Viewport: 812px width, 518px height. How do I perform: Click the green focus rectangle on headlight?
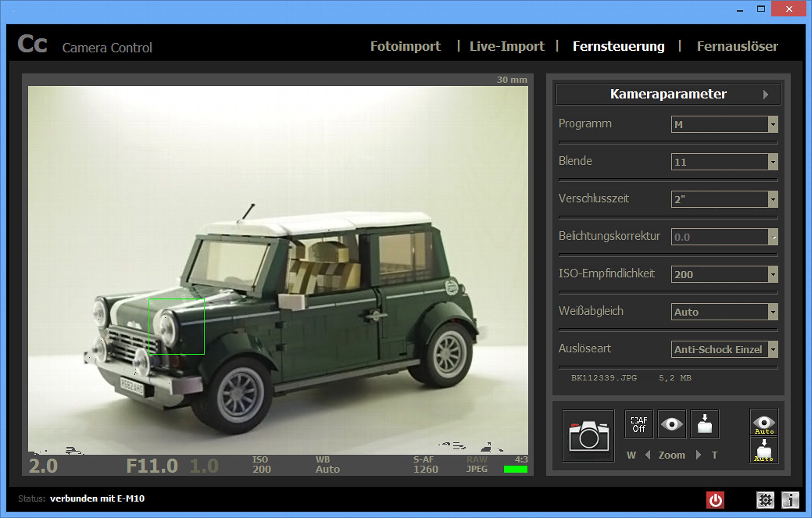(176, 326)
